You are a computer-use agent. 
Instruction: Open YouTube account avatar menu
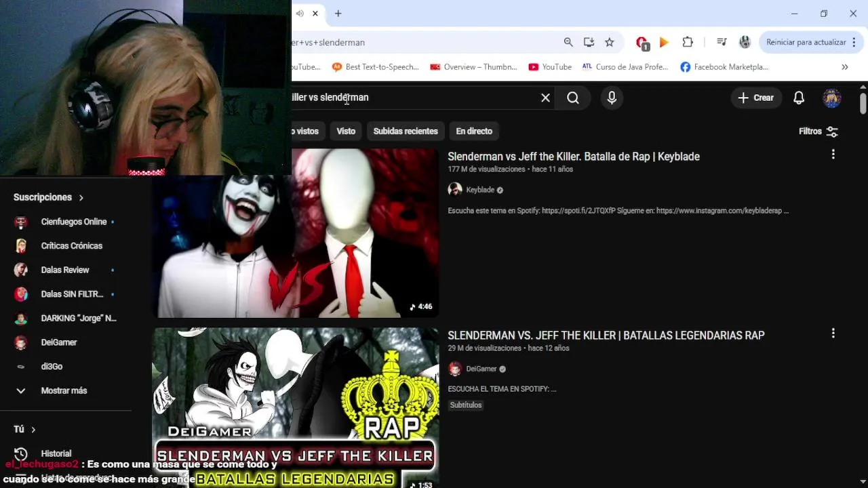click(832, 98)
